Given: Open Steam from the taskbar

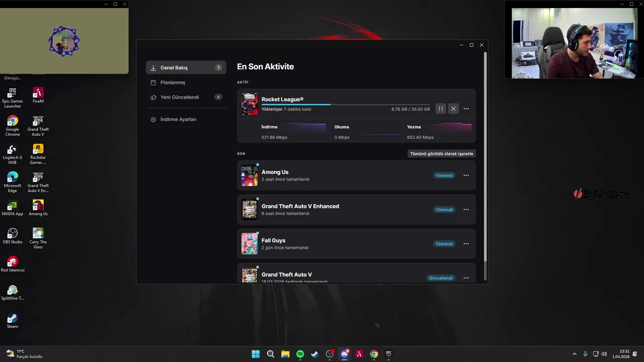Looking at the screenshot, I should tap(315, 354).
